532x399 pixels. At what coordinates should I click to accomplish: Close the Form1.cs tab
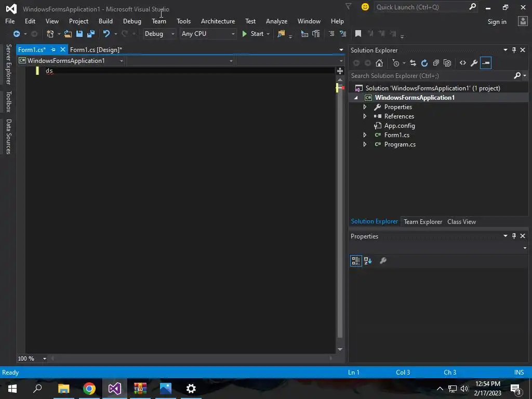pos(63,49)
